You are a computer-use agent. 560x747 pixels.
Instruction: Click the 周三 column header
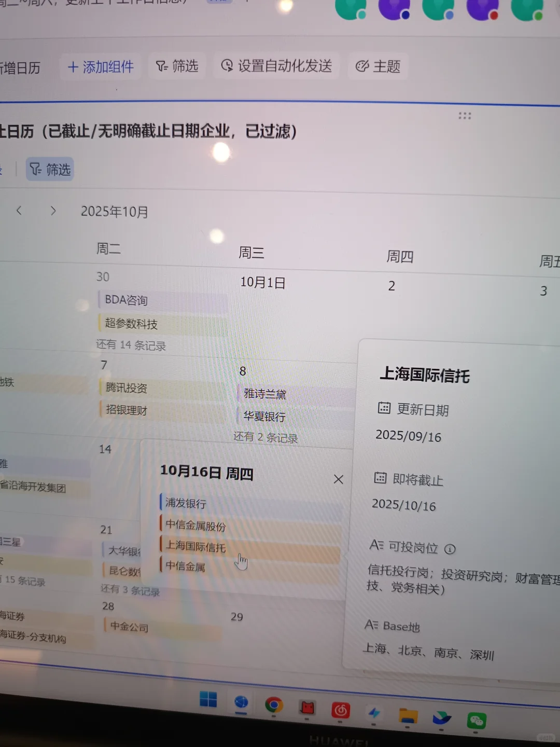coord(251,253)
